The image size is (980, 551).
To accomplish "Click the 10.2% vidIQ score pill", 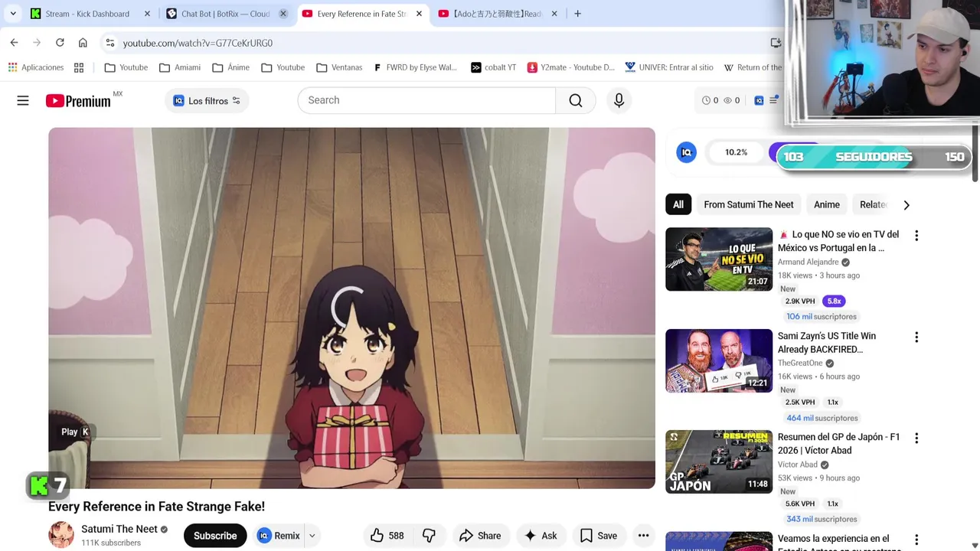I will (736, 152).
